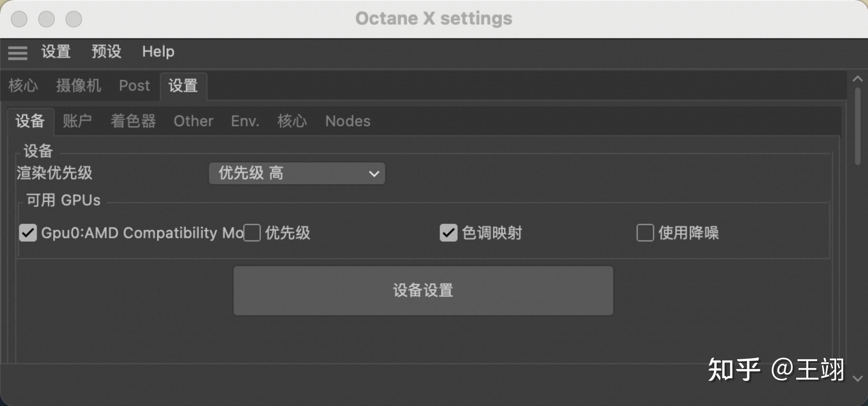
Task: Open the 设置 menu in menu bar
Action: coord(56,52)
